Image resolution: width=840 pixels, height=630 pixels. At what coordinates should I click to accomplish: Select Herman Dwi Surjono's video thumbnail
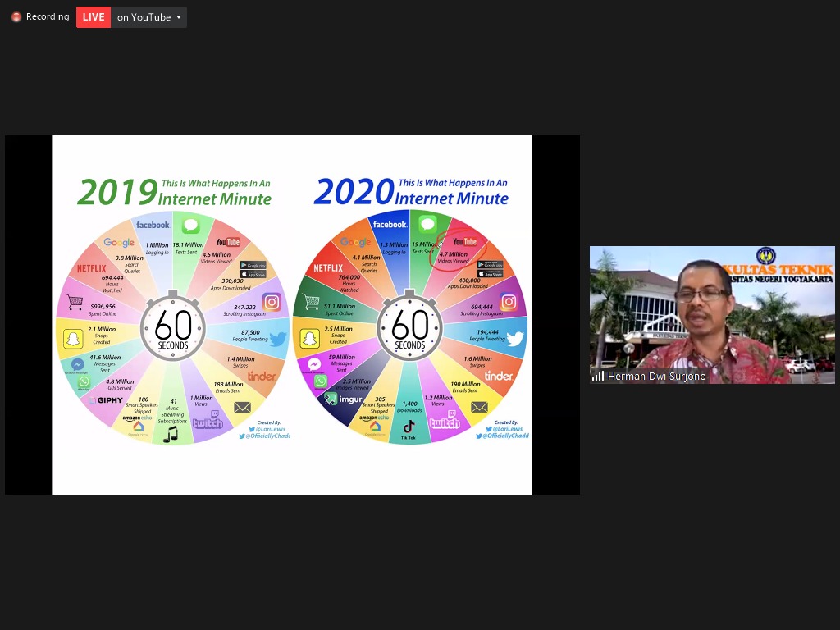pyautogui.click(x=712, y=315)
